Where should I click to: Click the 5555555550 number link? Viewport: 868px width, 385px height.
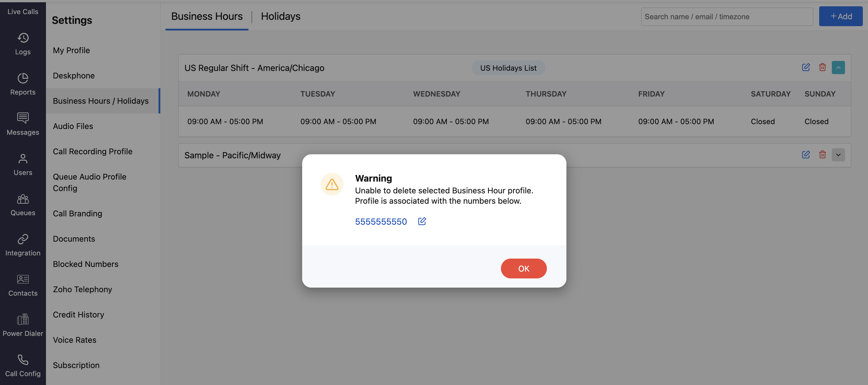click(381, 222)
